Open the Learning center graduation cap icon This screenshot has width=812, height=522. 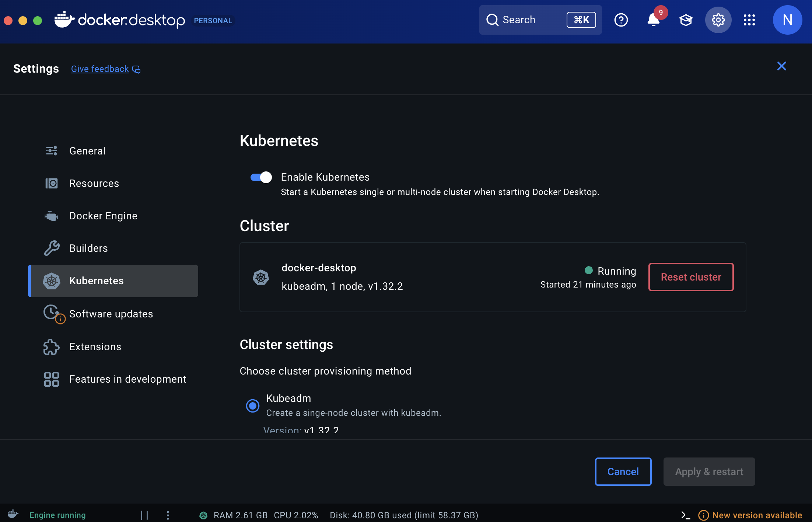686,20
